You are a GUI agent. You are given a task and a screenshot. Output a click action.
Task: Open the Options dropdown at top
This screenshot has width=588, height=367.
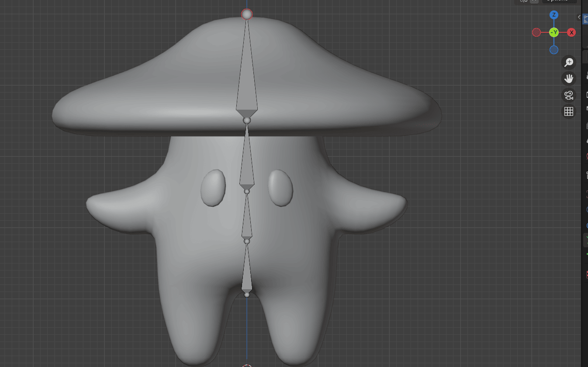point(559,1)
